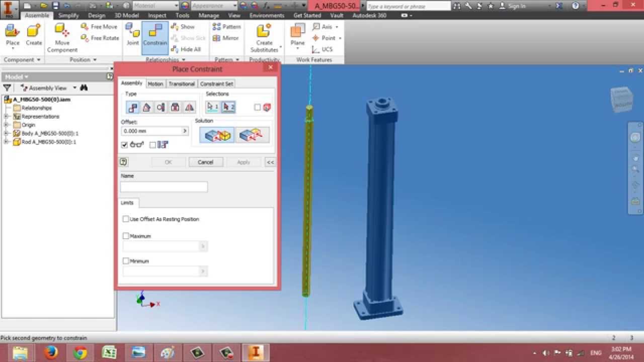Expand the Body A_MBG50-500(0):1 node

(7, 134)
